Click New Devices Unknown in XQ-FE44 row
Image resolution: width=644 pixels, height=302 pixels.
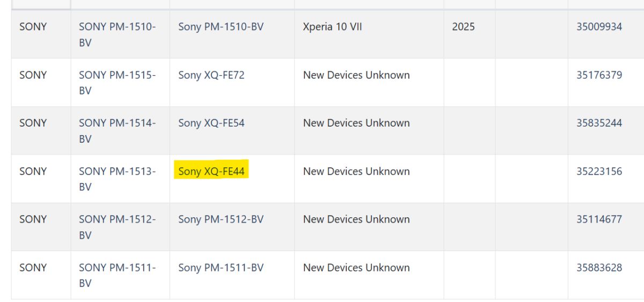356,171
